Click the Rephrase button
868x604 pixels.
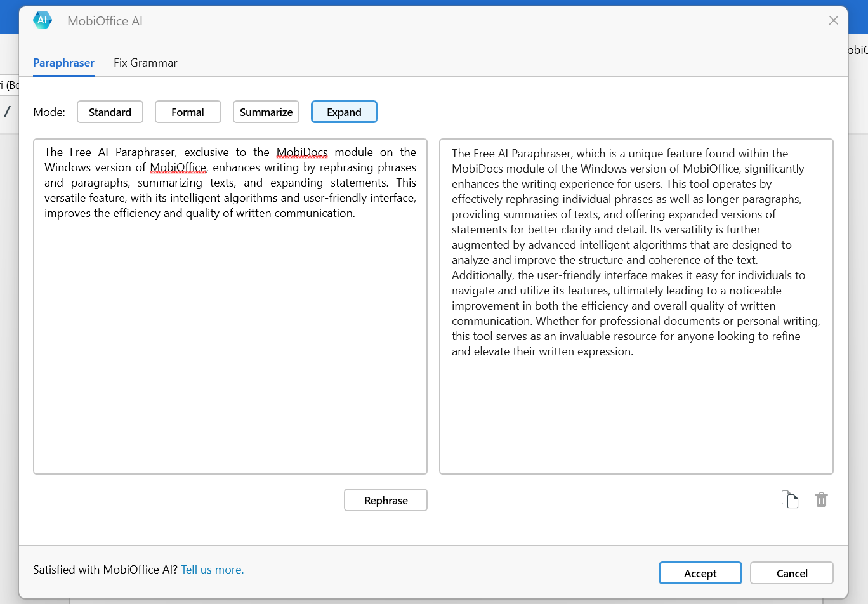point(386,500)
